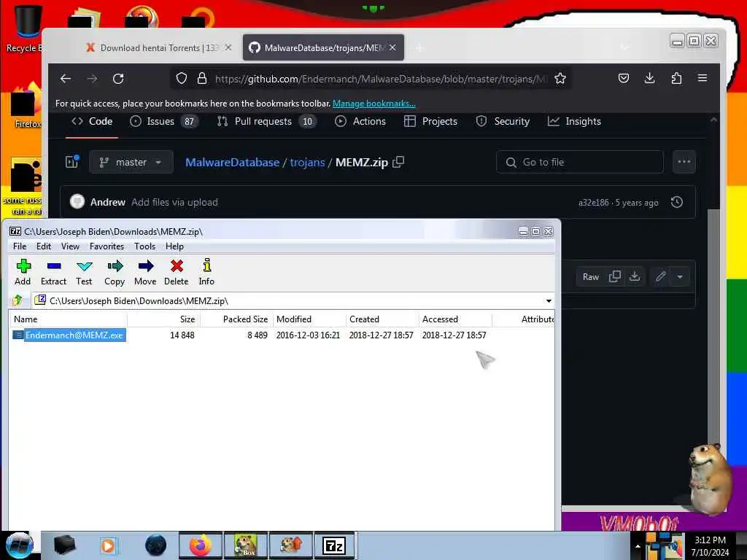
Task: Sort by the Accessed column header
Action: [455, 319]
